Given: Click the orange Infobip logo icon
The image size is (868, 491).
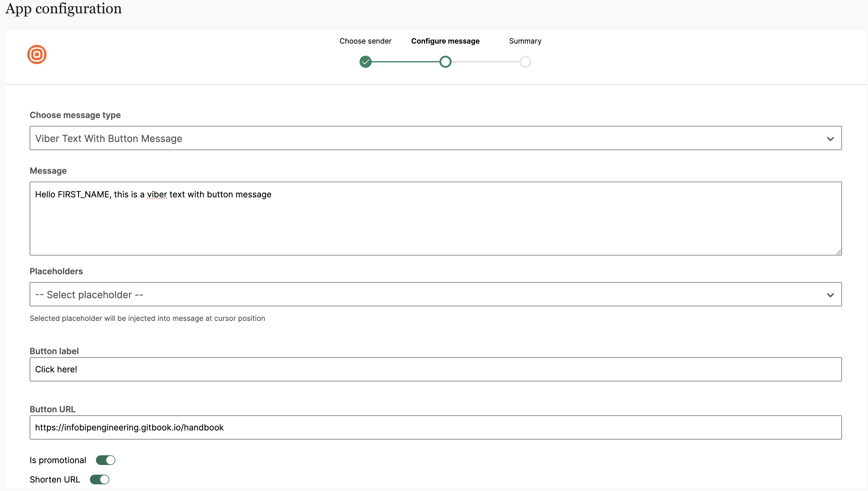Looking at the screenshot, I should click(37, 54).
